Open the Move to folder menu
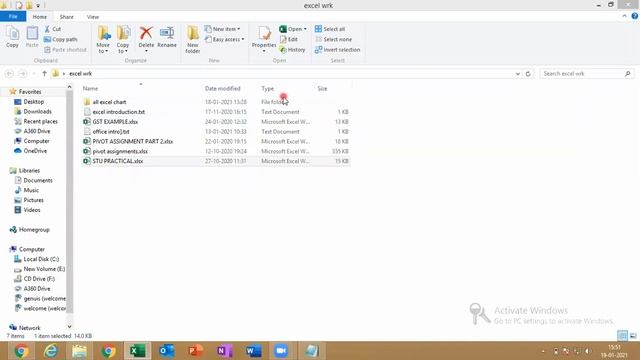 pyautogui.click(x=103, y=40)
